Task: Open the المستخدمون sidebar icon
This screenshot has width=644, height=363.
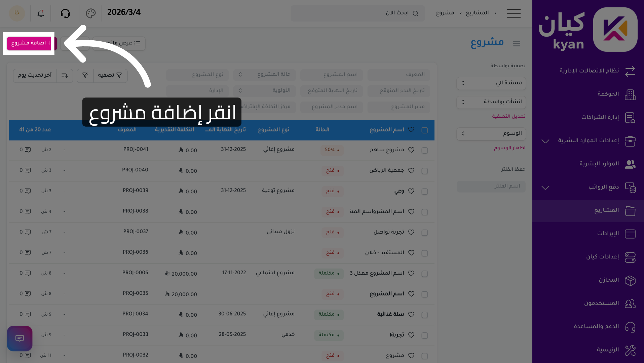Action: [630, 303]
